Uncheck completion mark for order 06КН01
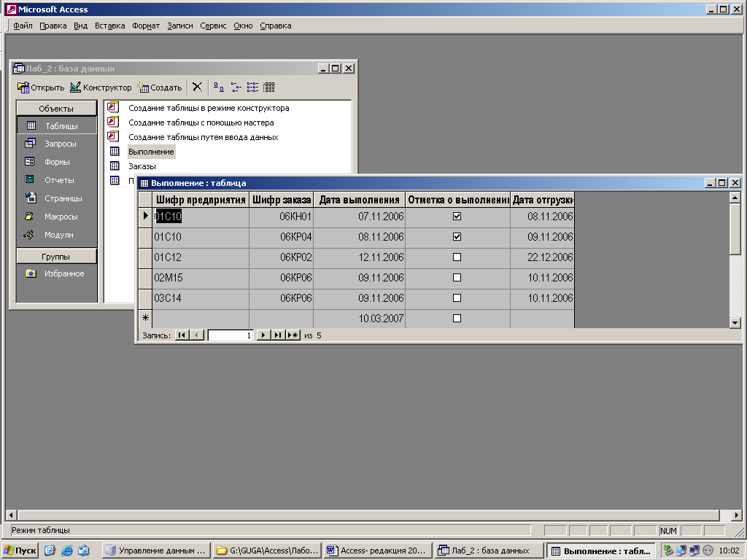747x560 pixels. coord(457,216)
